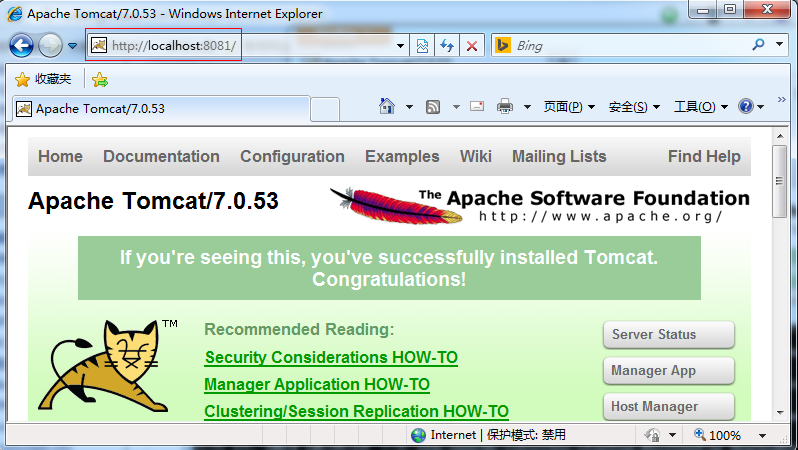798x450 pixels.
Task: Open Manager Application HOW-TO link
Action: pyautogui.click(x=317, y=384)
